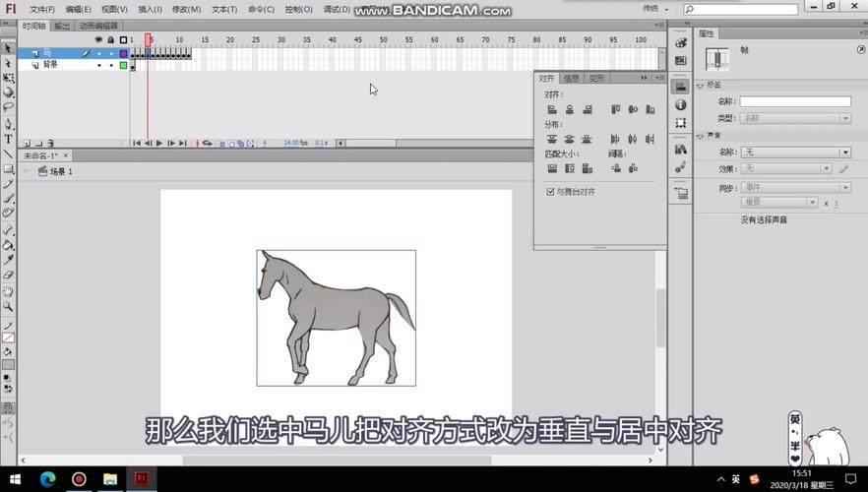
Task: Select the 3D Rotation tool
Action: click(8, 92)
